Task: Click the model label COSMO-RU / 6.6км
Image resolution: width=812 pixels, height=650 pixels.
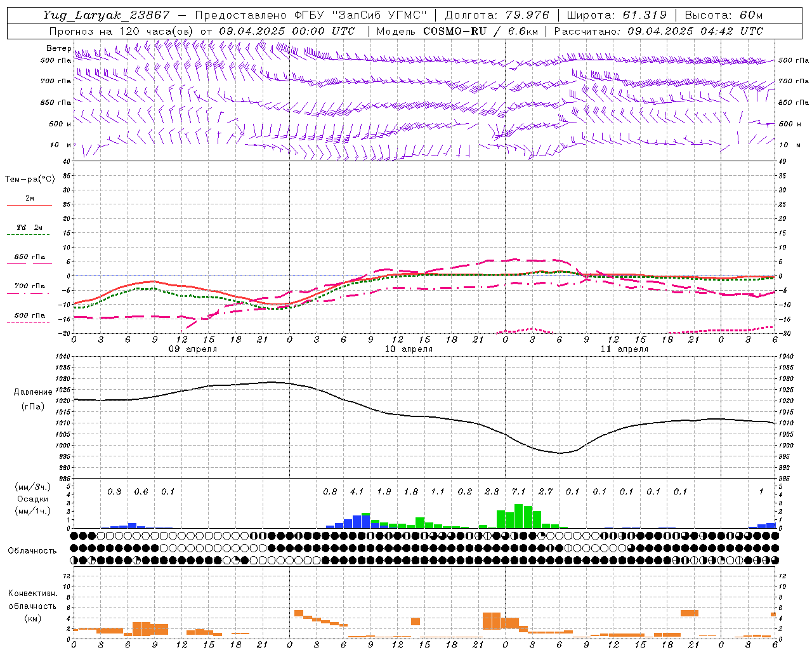Action: pyautogui.click(x=480, y=31)
